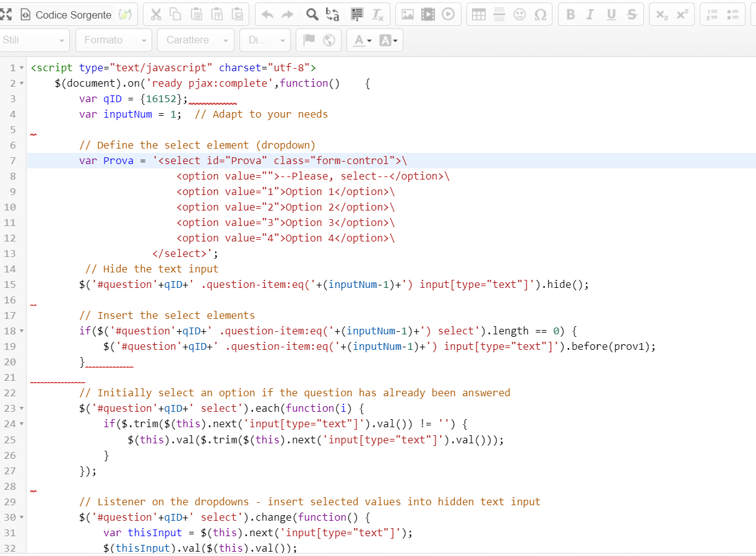This screenshot has height=556, width=756.
Task: Insert an image with the picture icon
Action: point(408,14)
